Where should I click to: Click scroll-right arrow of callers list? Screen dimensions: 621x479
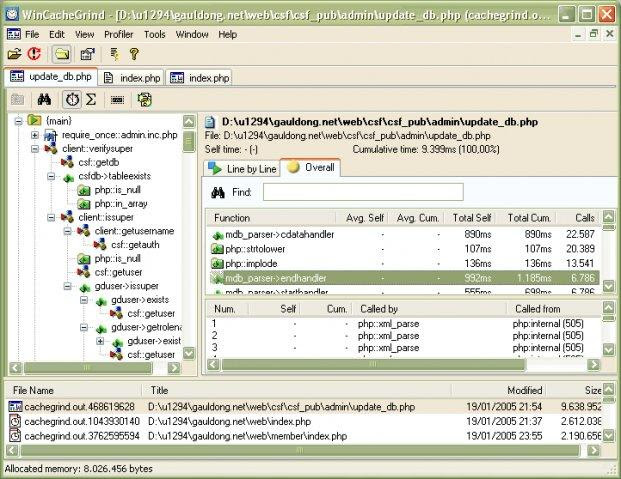coord(593,364)
